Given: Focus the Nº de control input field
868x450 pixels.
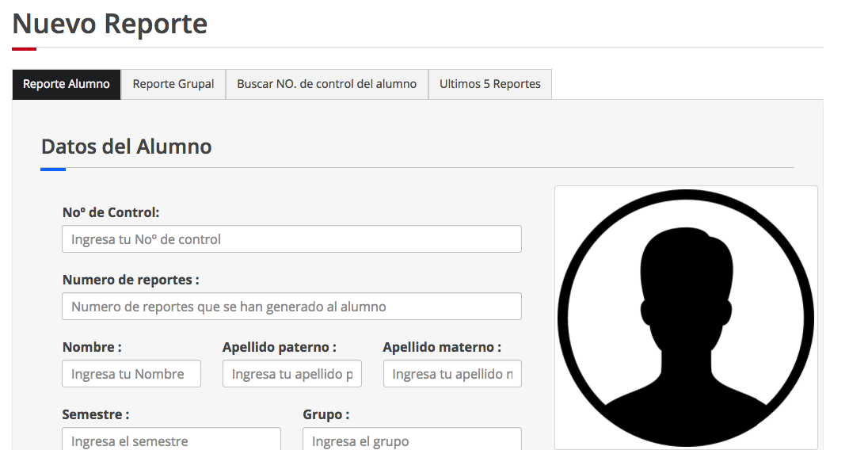Looking at the screenshot, I should tap(291, 239).
